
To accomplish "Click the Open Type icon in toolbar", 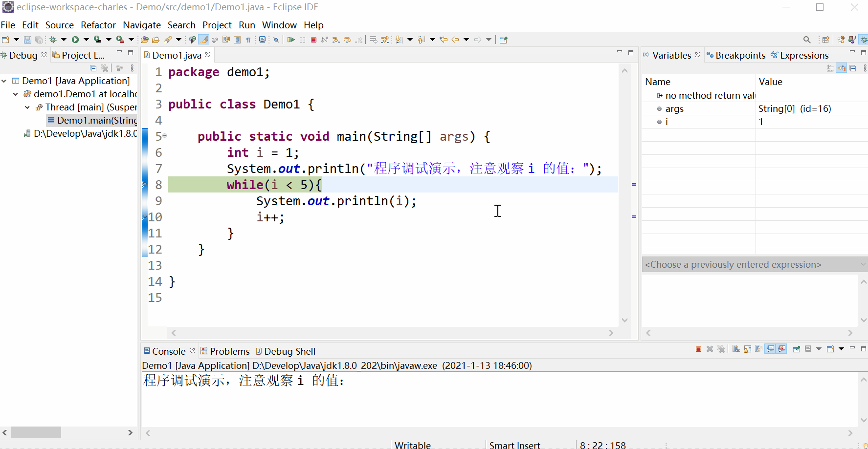I will (x=144, y=40).
